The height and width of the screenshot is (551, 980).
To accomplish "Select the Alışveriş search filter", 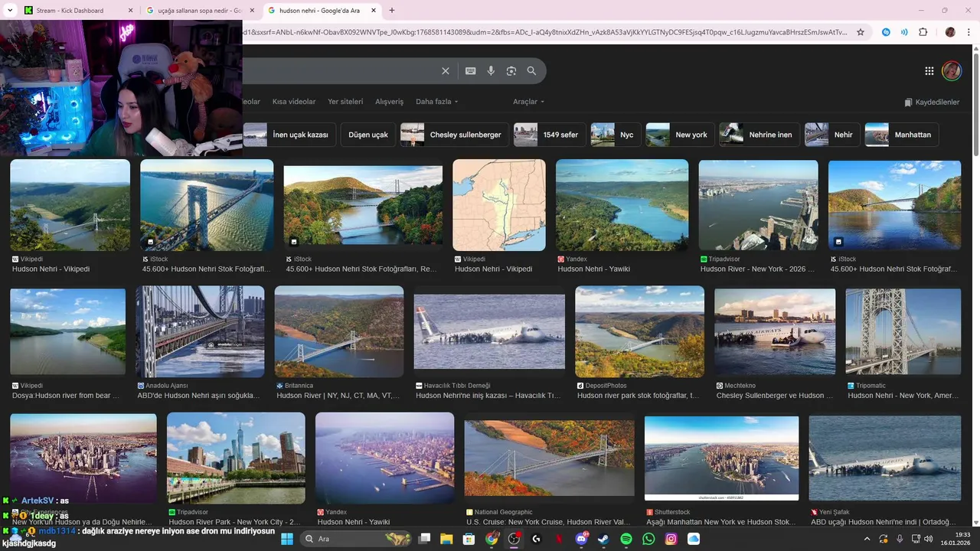I will pyautogui.click(x=389, y=102).
